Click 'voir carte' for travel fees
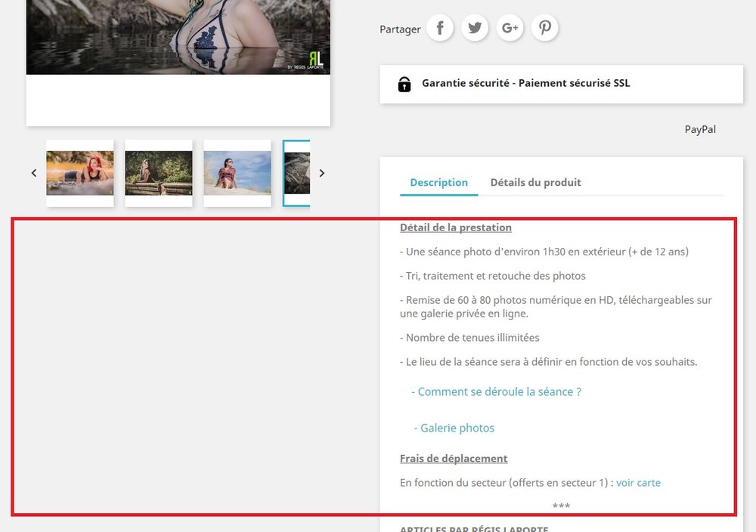The width and height of the screenshot is (756, 532). click(x=638, y=482)
